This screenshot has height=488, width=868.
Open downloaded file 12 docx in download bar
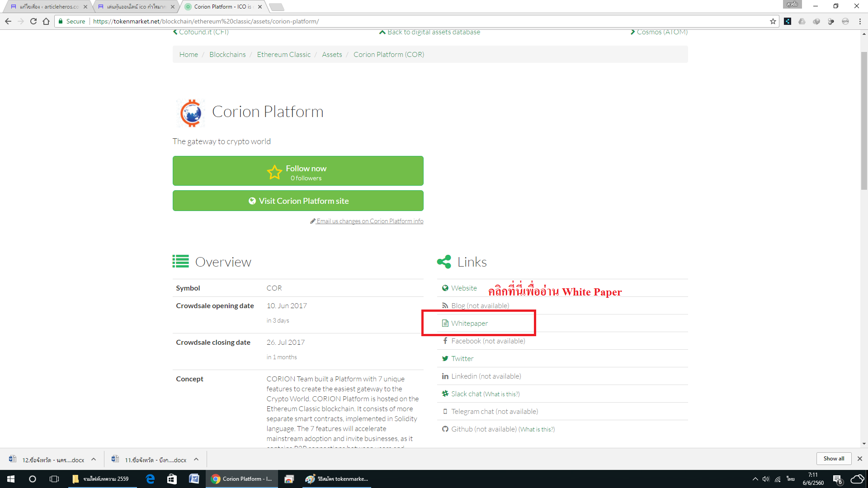click(x=47, y=460)
